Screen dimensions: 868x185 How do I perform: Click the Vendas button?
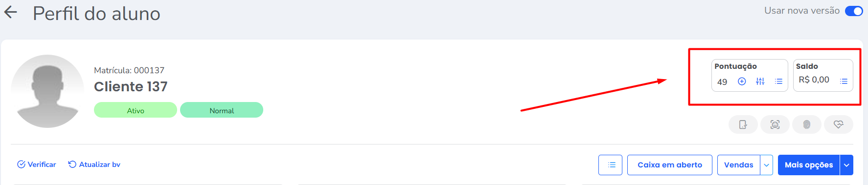click(x=739, y=165)
